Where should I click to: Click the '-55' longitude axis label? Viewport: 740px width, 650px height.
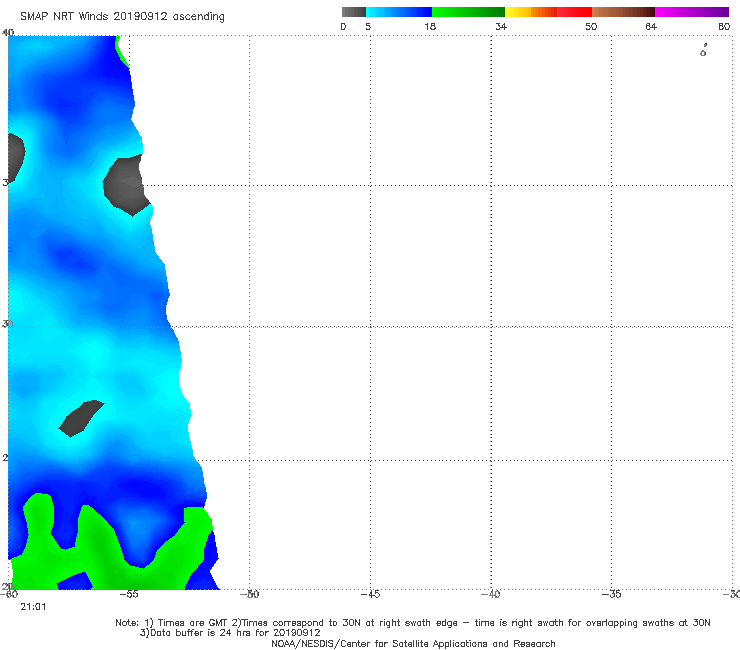129,594
